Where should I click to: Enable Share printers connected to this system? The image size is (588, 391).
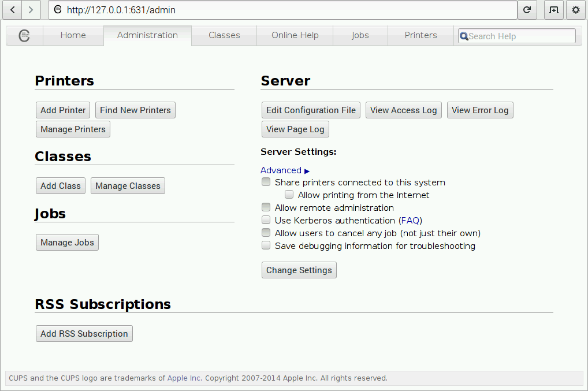coord(266,182)
